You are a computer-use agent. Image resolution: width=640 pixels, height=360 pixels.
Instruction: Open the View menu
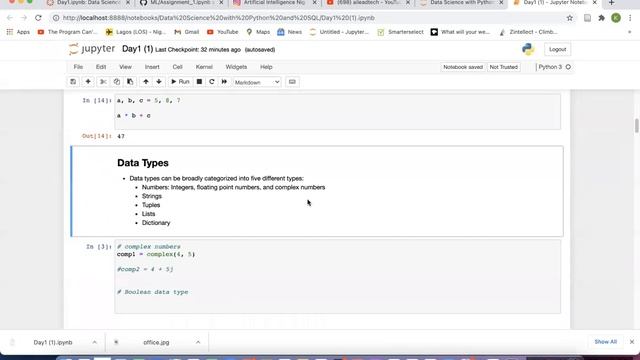[x=125, y=67]
